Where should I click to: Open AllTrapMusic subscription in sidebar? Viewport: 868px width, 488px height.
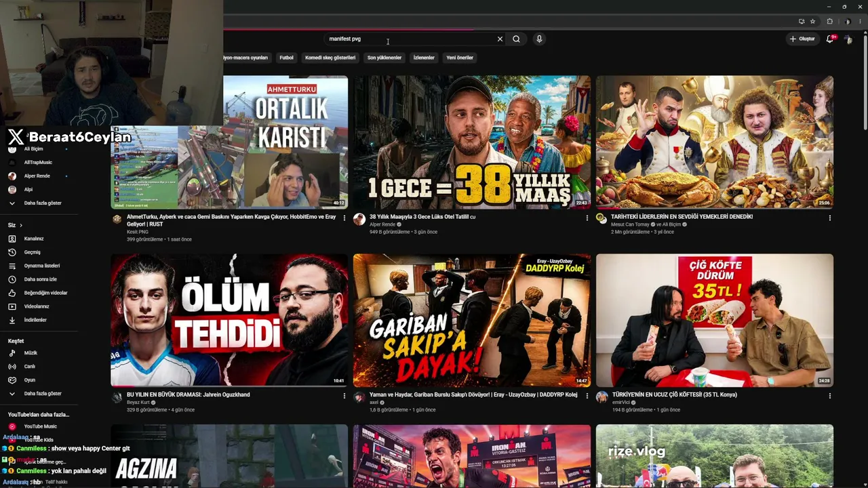click(38, 163)
